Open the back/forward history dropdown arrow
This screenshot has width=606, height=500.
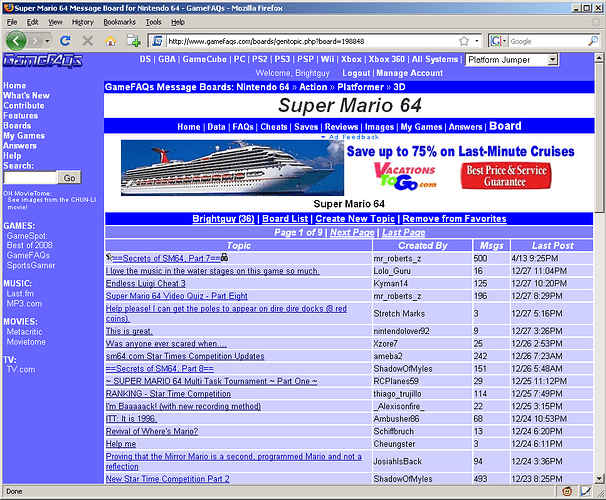(x=47, y=41)
